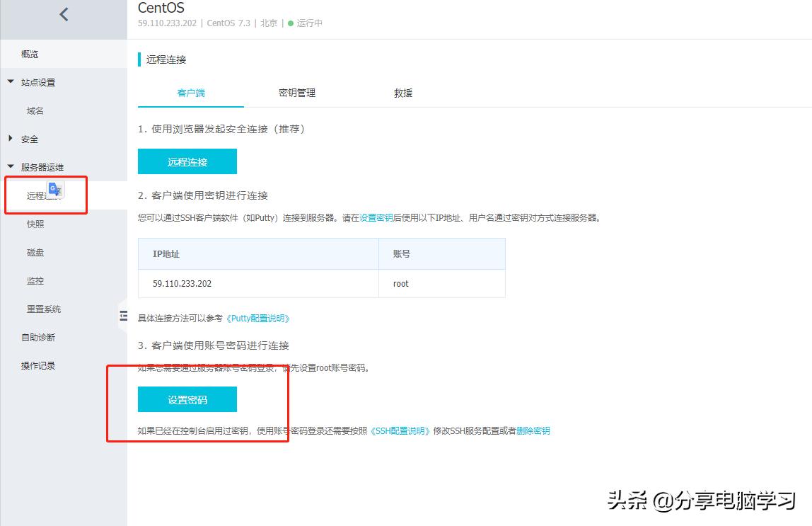Switch to the 密钥管理 tab
The height and width of the screenshot is (526, 812).
(296, 92)
